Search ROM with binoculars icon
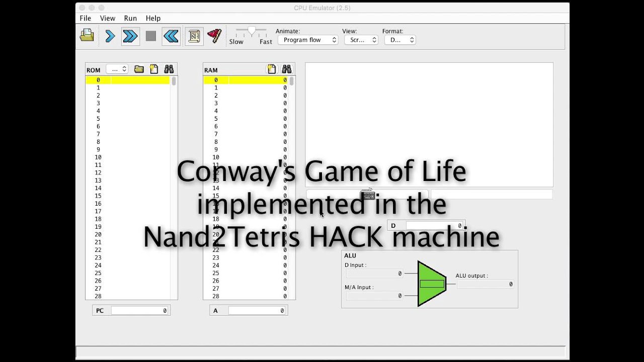 [x=169, y=69]
